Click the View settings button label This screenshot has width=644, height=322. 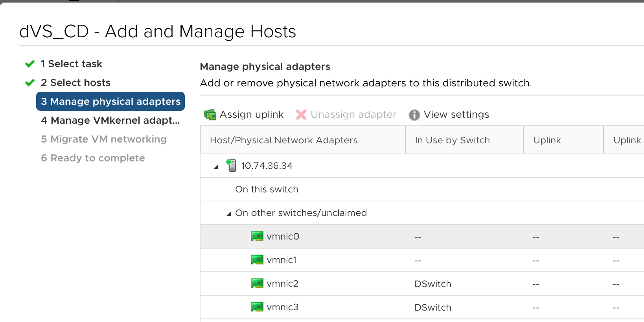pos(456,115)
